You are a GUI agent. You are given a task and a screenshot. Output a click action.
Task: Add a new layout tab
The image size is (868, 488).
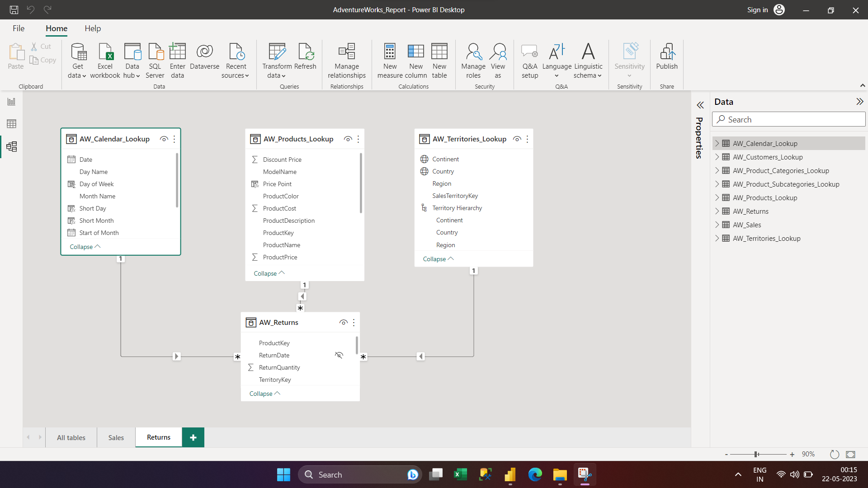pyautogui.click(x=193, y=437)
